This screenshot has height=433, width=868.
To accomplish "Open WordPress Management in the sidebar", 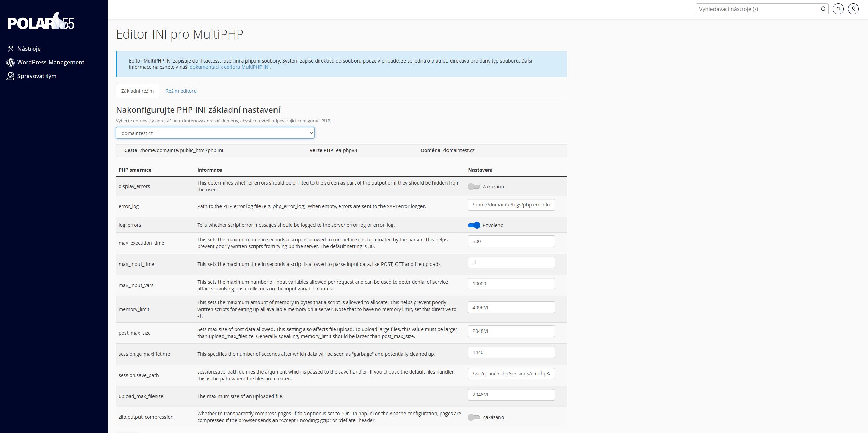I will point(51,62).
